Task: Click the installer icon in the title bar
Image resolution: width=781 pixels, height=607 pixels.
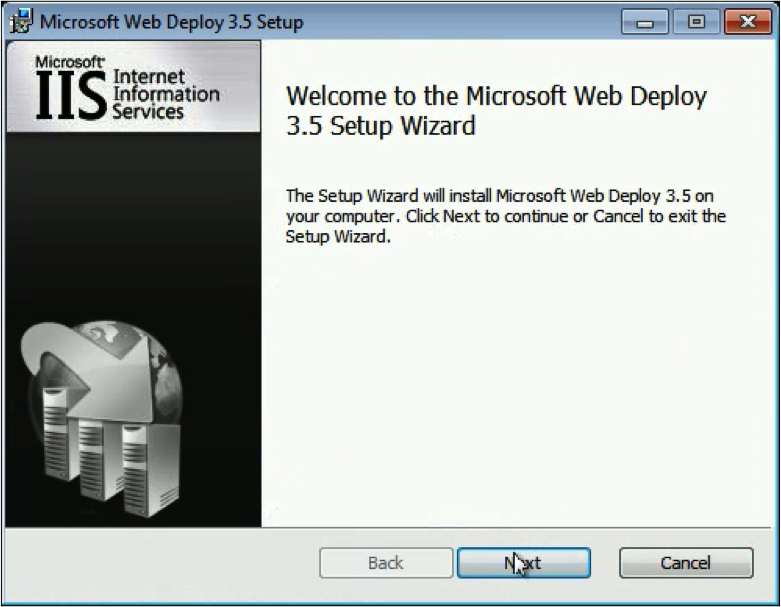Action: (21, 21)
